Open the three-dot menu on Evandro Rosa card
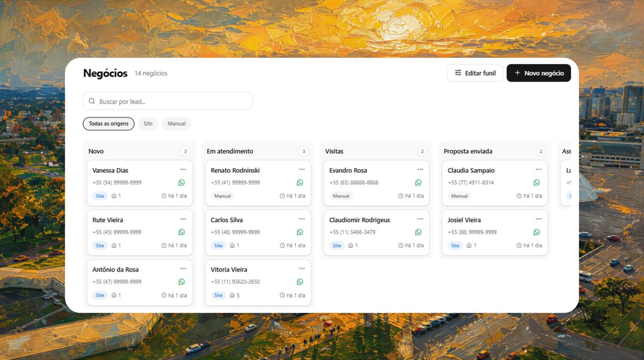Image resolution: width=644 pixels, height=360 pixels. [x=420, y=170]
